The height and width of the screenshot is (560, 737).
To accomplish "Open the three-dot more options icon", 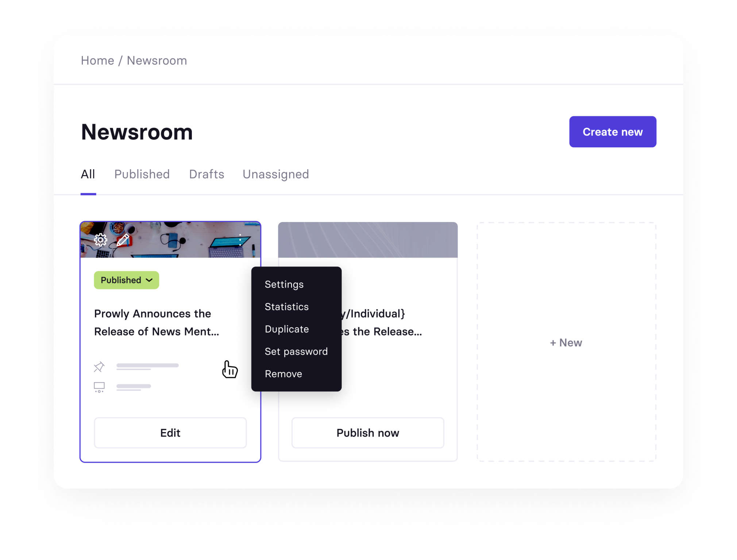I will point(240,240).
